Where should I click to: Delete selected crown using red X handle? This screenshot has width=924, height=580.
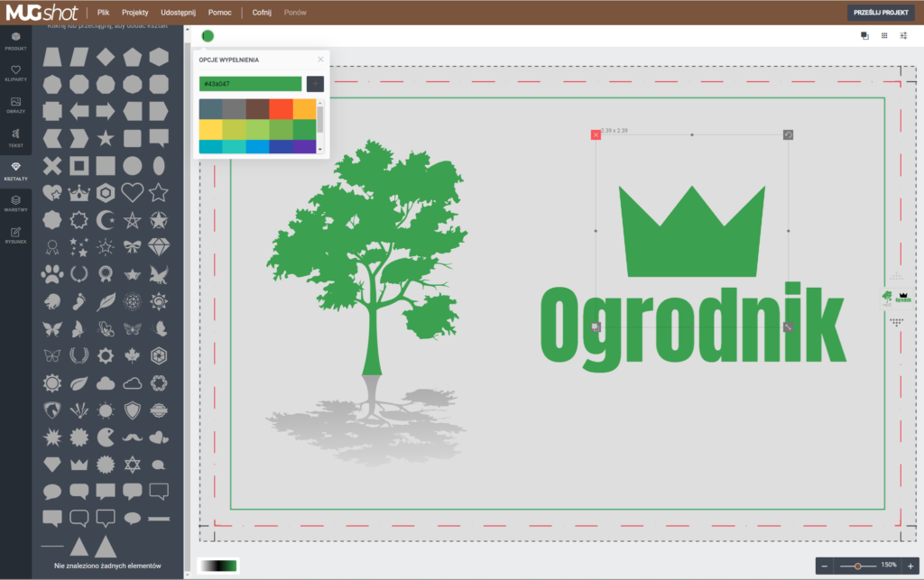point(596,135)
